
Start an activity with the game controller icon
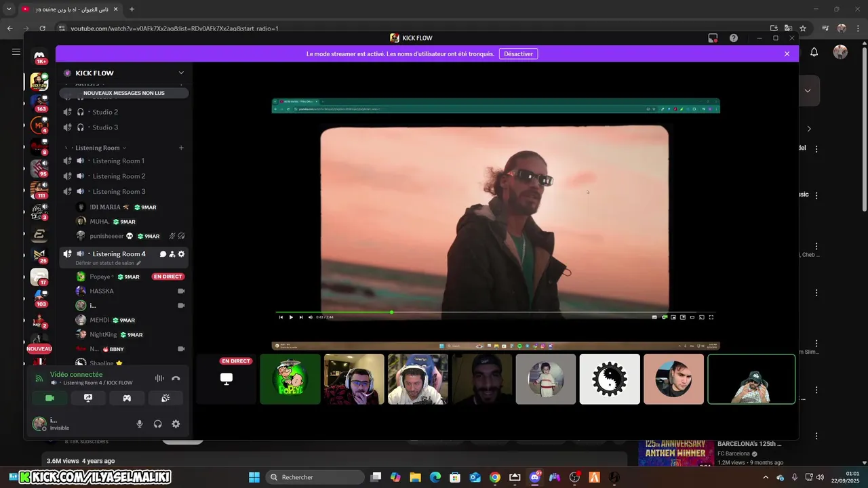point(127,398)
